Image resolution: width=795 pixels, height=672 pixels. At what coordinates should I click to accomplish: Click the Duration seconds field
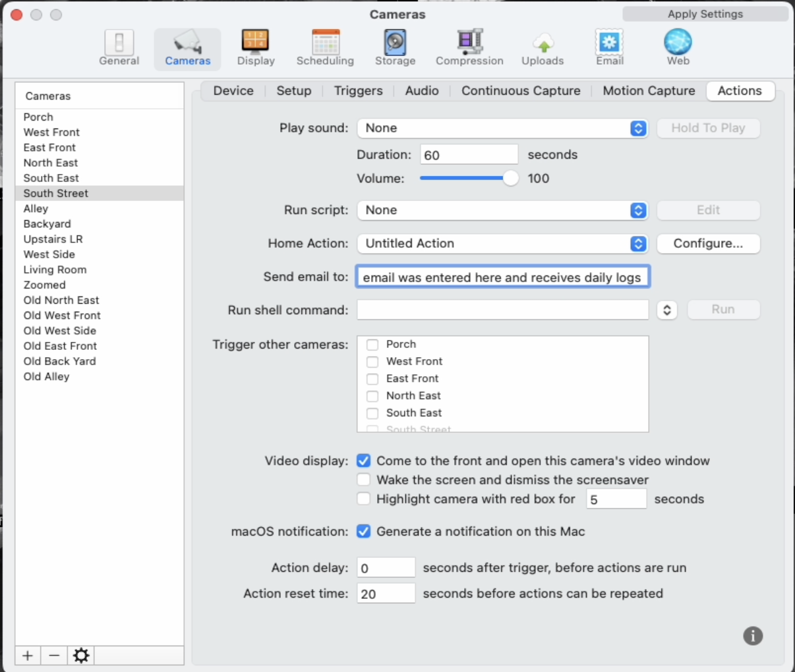[469, 155]
